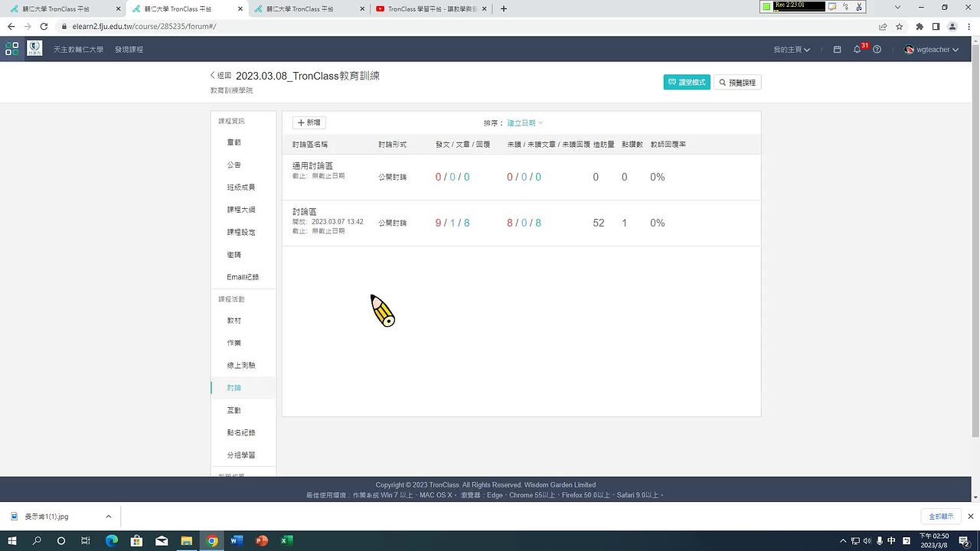Open 班級成員 in the course sidebar
Screen dimensions: 980x551
(241, 187)
